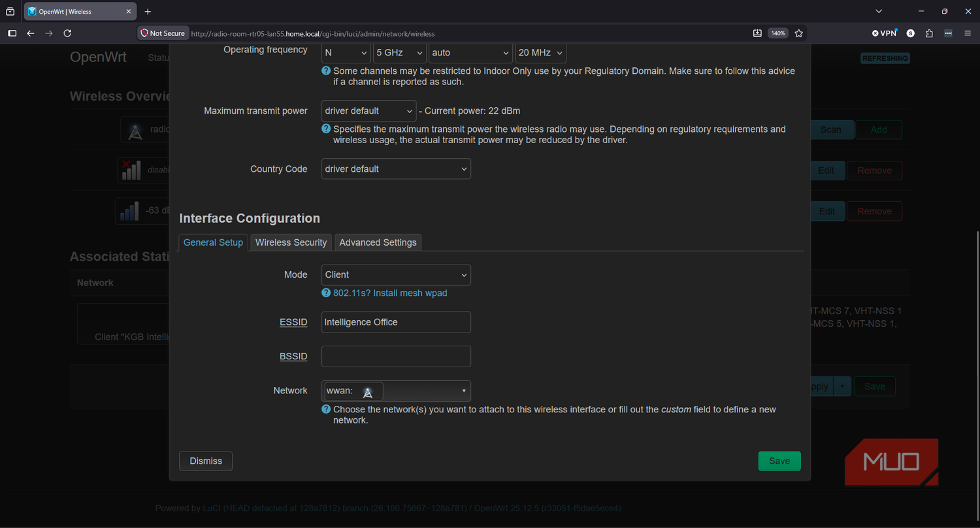Open the sidebar panel icon

point(12,33)
